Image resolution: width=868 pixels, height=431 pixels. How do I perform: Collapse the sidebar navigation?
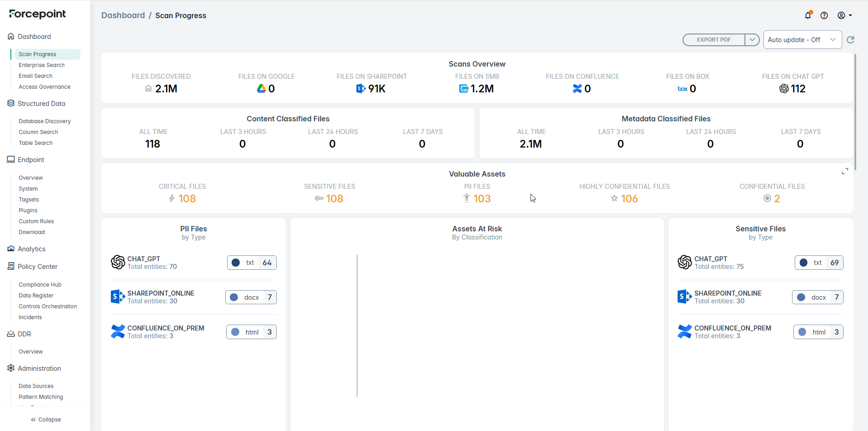pos(46,420)
